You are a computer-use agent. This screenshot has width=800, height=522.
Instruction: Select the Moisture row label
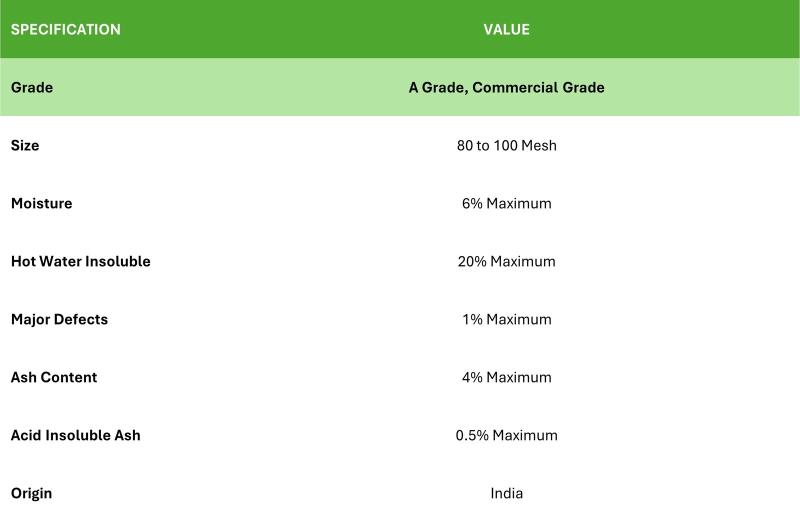click(x=42, y=203)
